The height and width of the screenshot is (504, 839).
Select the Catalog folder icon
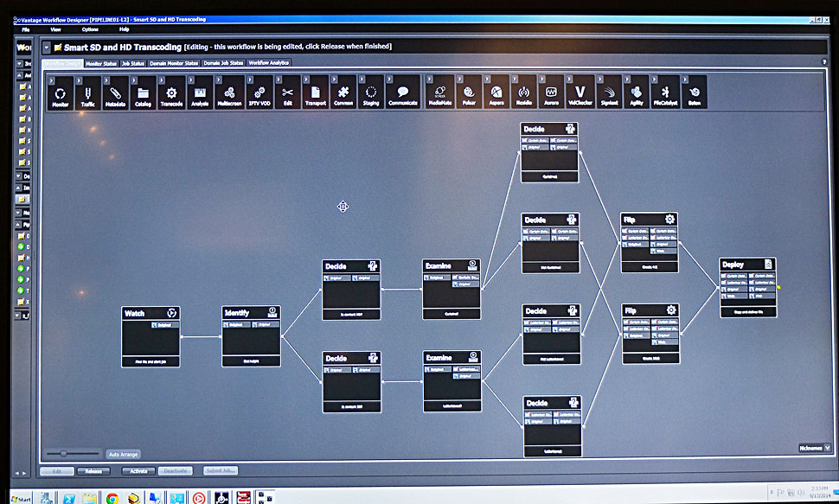tap(143, 93)
